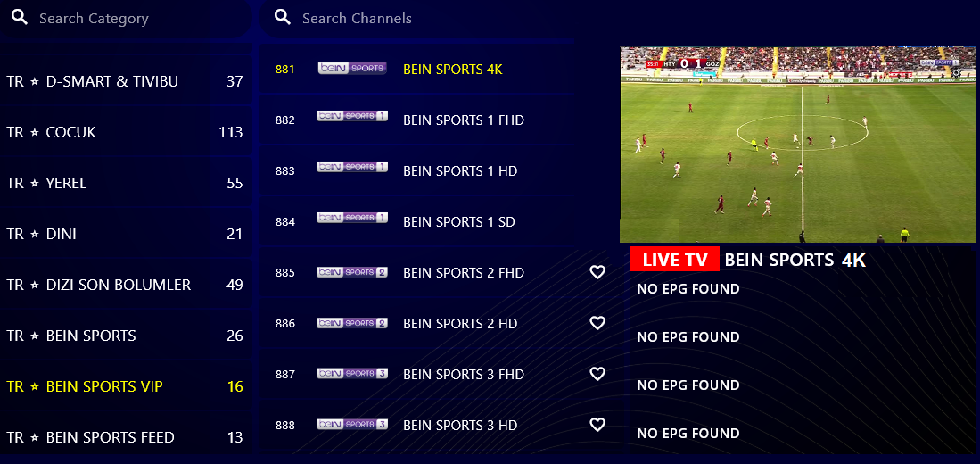
Task: Click the live football video preview
Action: point(797,144)
